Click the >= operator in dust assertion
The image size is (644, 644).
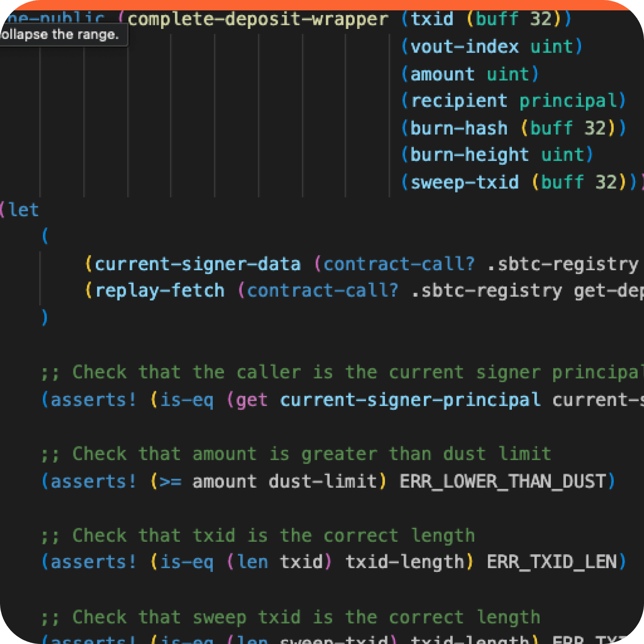click(x=170, y=482)
